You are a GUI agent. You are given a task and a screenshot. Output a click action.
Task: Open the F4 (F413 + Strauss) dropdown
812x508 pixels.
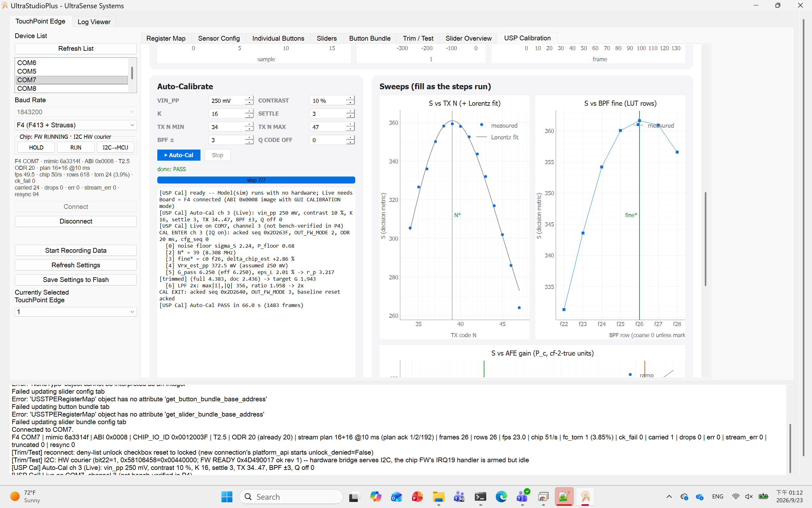pos(76,125)
